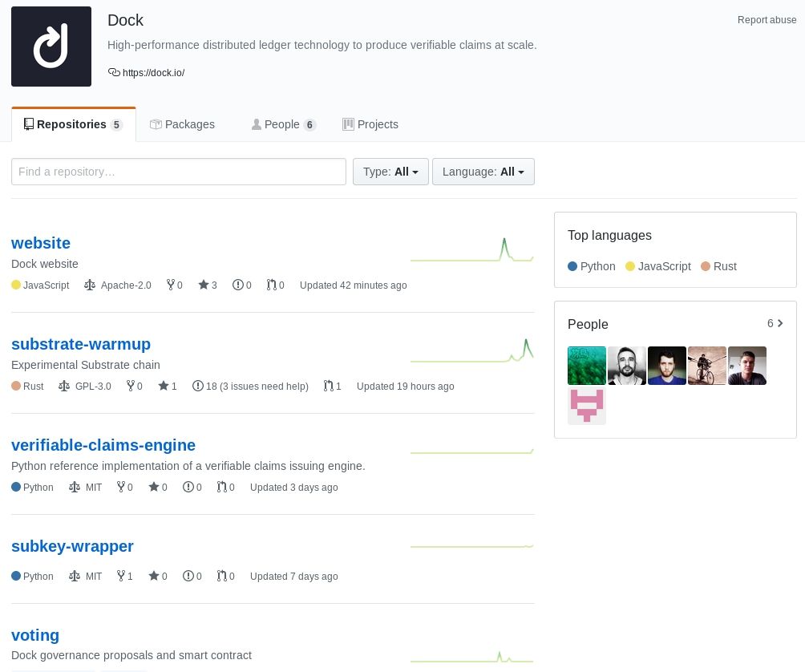Click the star icon for website repo

click(204, 285)
